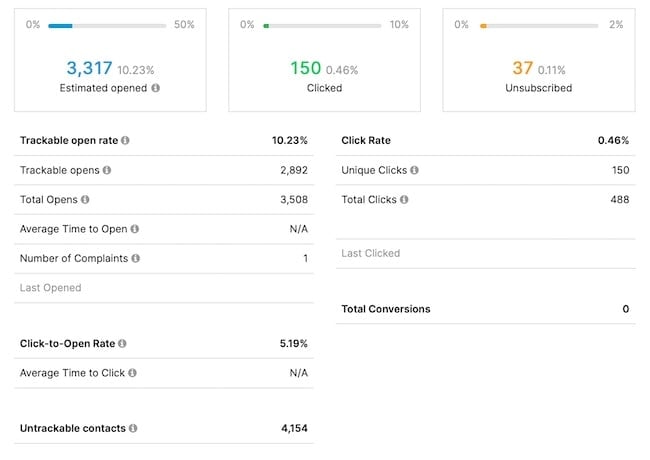Screen dimensions: 650x460
Task: Click the 37 unsubscribed count
Action: [522, 69]
